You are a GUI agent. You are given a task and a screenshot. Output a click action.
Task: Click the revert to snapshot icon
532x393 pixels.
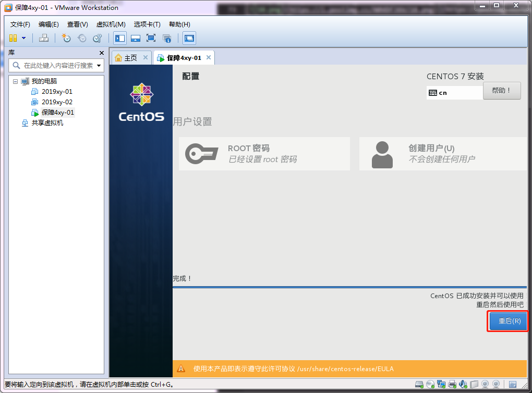[82, 38]
